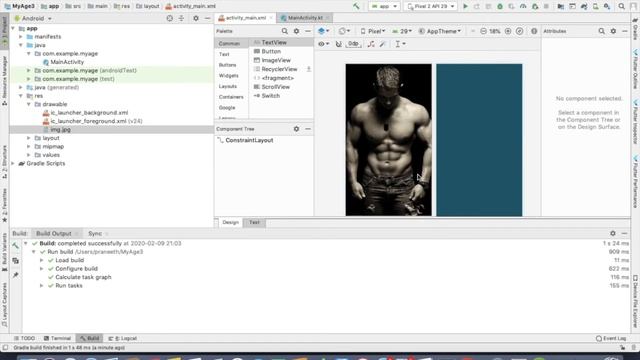Select the Widgets palette category

pos(229,76)
